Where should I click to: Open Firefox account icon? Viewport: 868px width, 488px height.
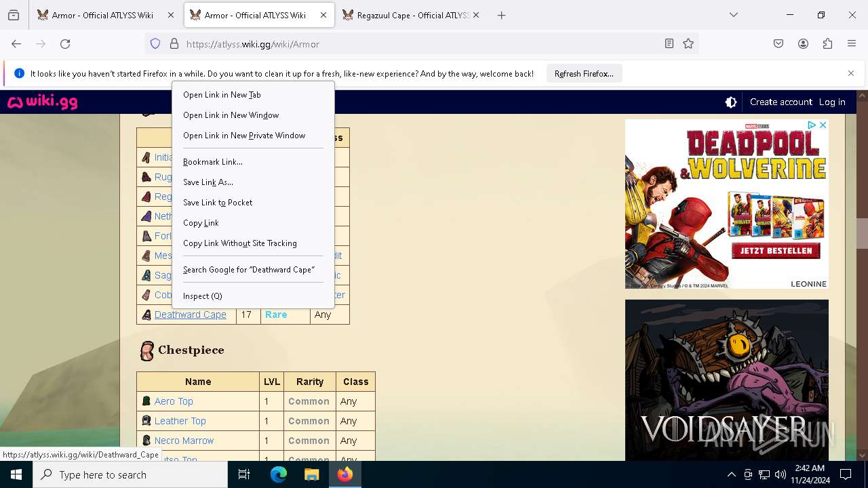803,43
